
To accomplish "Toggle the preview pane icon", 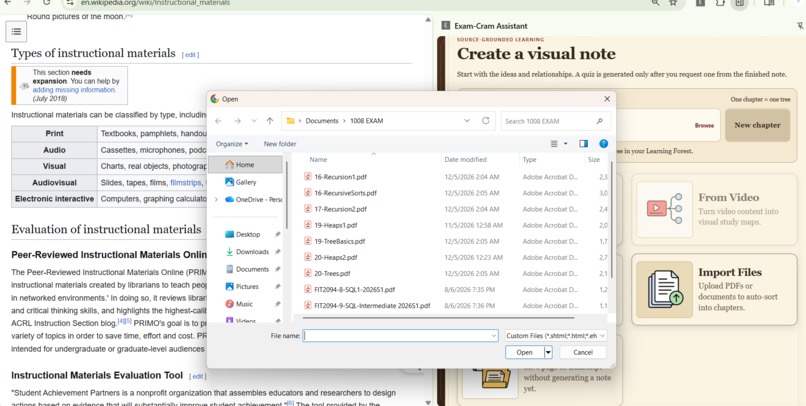I will (583, 144).
